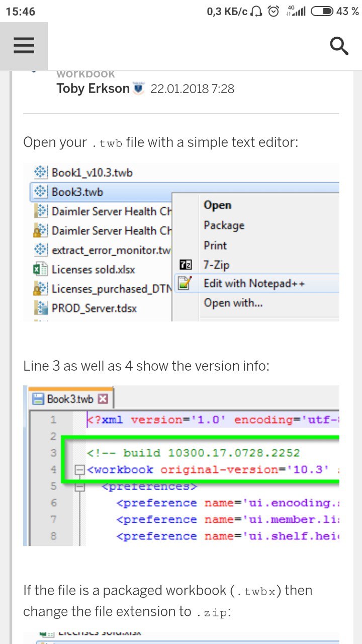The width and height of the screenshot is (362, 644).
Task: Tap the alarm clock status icon
Action: pyautogui.click(x=274, y=11)
